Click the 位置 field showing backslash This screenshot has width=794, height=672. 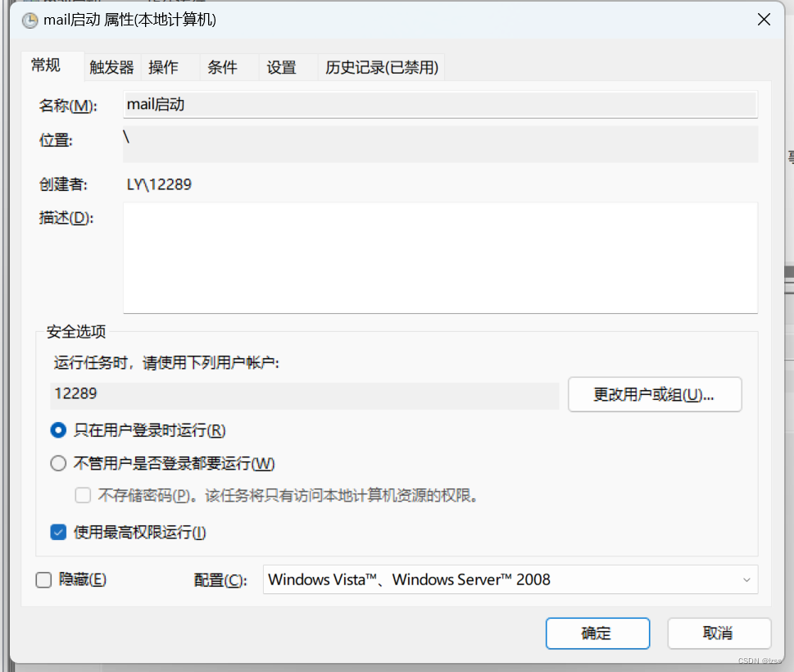point(440,144)
